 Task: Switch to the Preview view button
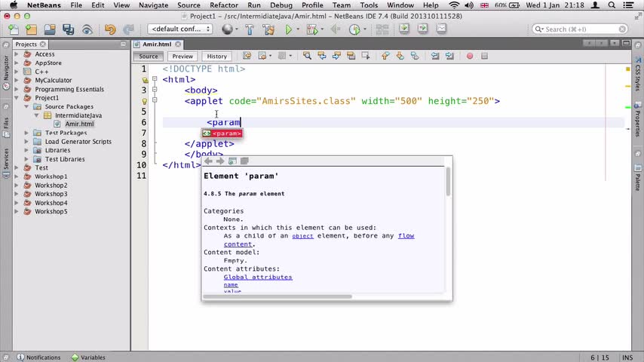coord(182,57)
